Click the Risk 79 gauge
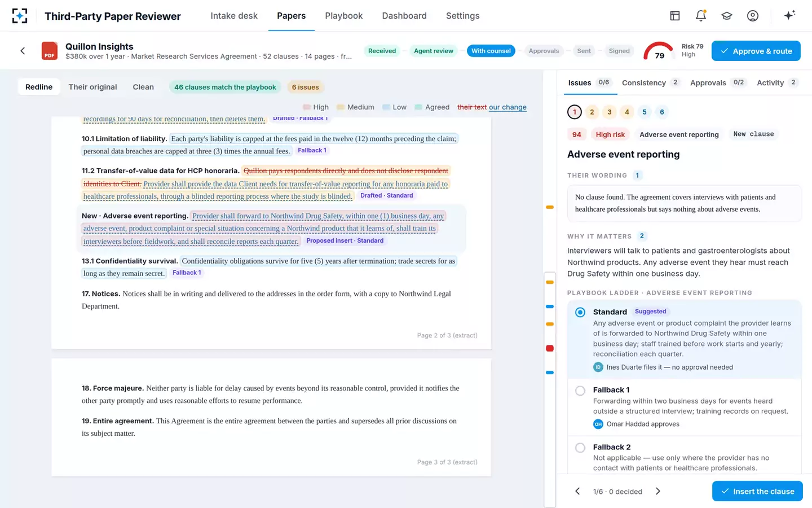Screen dimensions: 812x508 coord(659,51)
